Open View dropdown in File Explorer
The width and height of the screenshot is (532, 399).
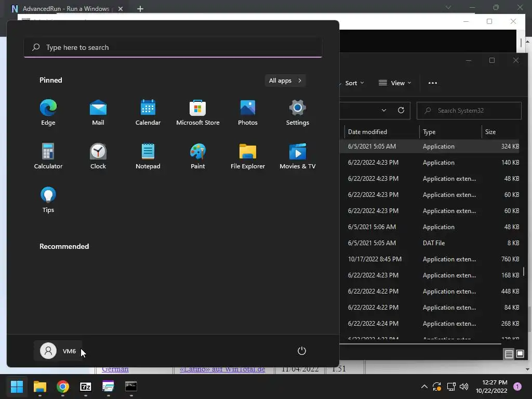tap(395, 83)
